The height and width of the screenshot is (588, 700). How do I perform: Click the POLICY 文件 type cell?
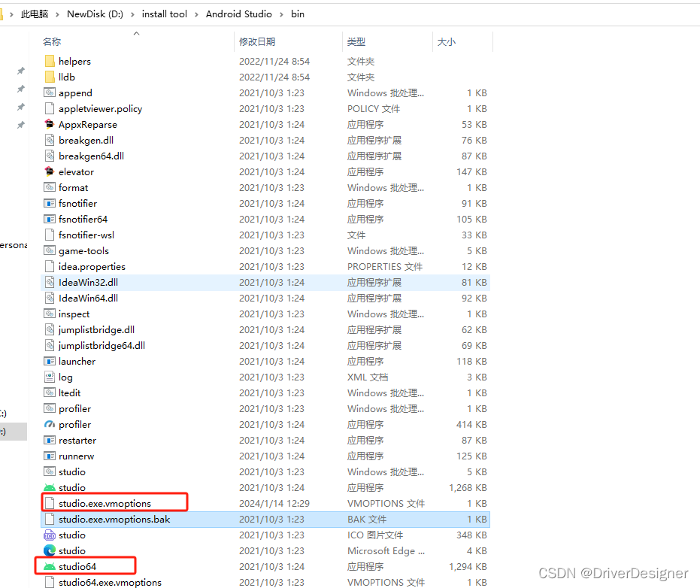coord(374,108)
